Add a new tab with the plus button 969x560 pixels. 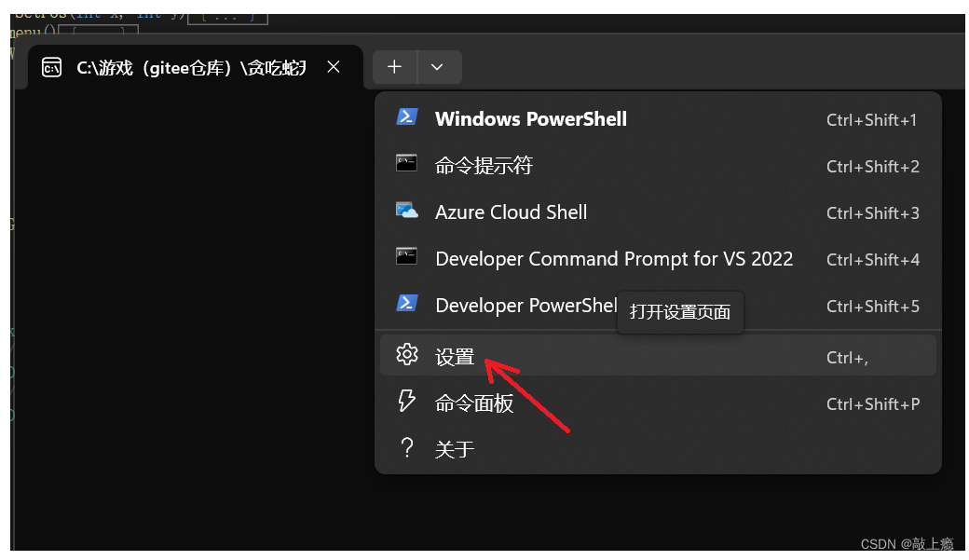(395, 67)
